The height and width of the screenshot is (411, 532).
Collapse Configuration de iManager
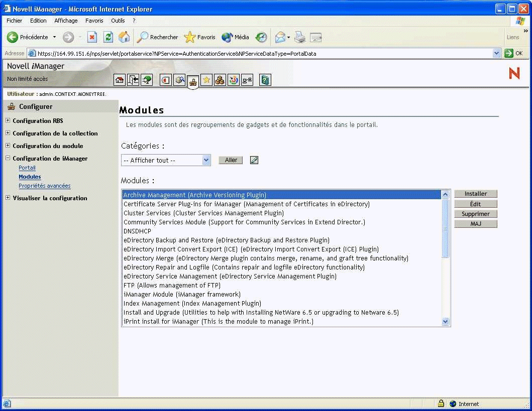[7, 159]
